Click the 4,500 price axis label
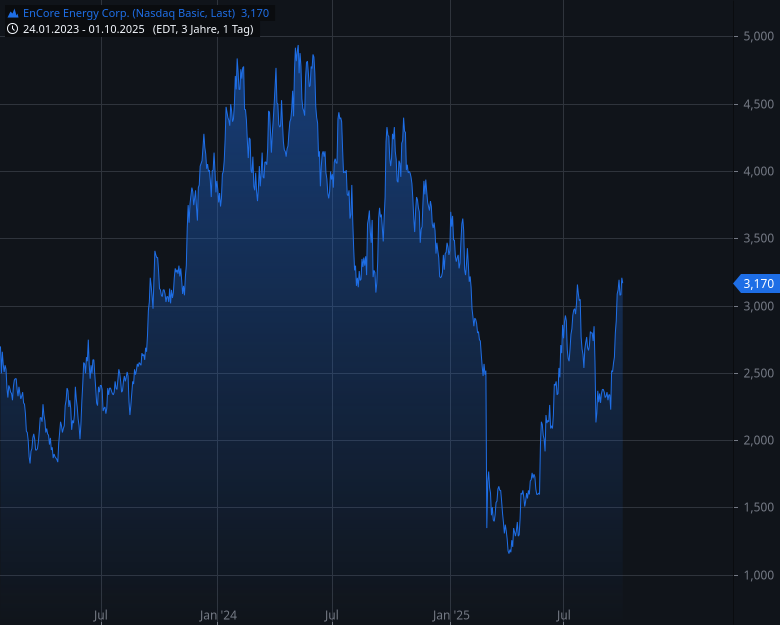This screenshot has width=780, height=625. click(x=758, y=104)
